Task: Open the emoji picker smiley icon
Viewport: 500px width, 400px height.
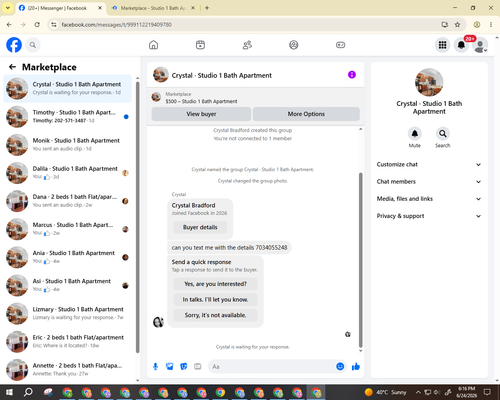Action: pyautogui.click(x=340, y=367)
